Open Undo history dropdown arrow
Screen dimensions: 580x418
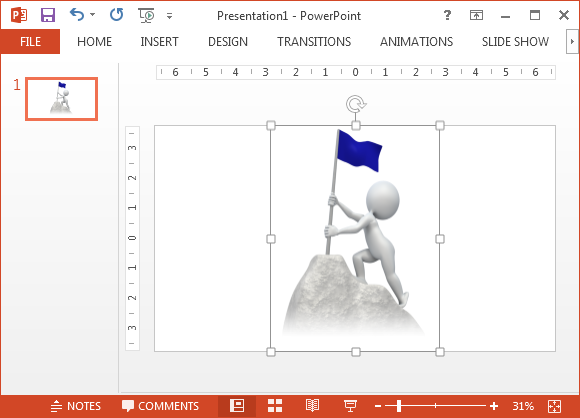[92, 15]
